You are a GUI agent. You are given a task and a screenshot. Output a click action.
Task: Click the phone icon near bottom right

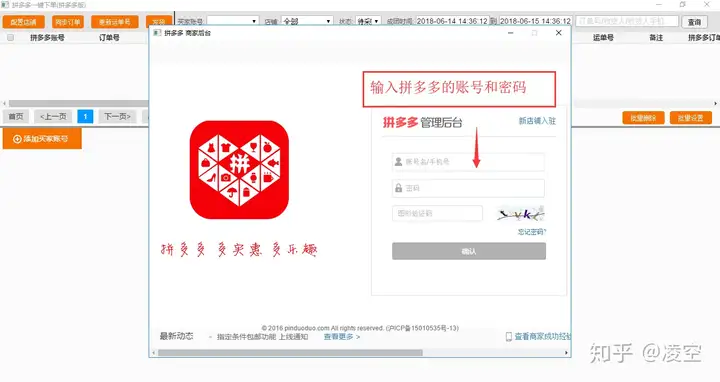point(509,337)
